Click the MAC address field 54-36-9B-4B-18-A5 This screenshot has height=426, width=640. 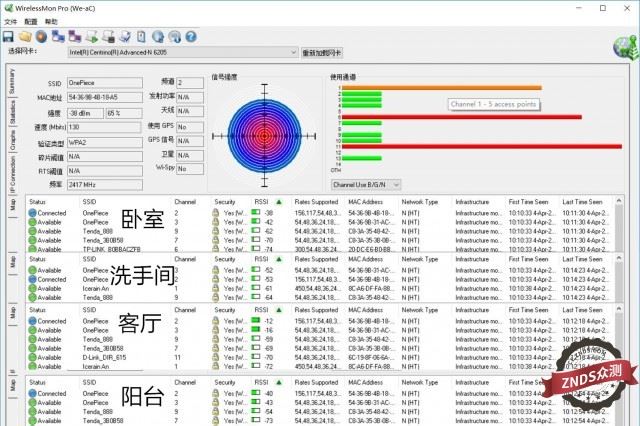tap(105, 98)
